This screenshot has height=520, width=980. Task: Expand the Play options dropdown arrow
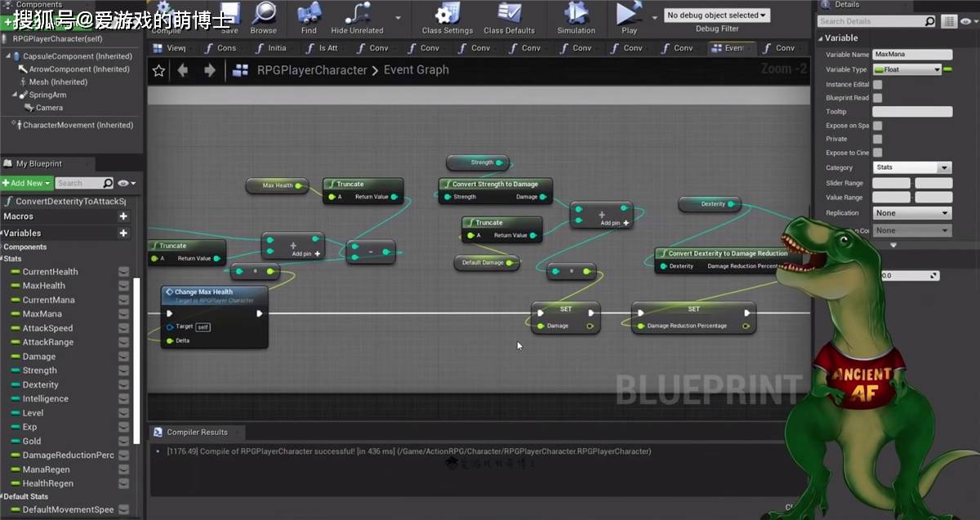654,17
